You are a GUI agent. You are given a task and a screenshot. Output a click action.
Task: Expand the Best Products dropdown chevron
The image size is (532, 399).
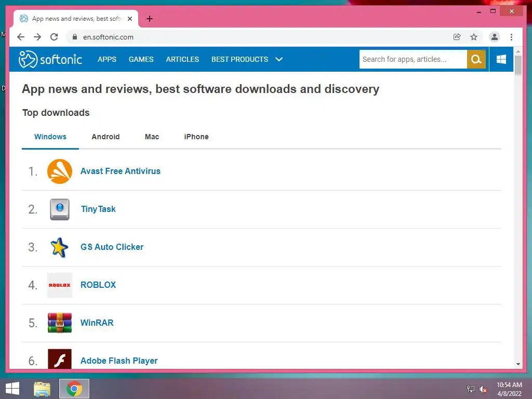(x=279, y=59)
